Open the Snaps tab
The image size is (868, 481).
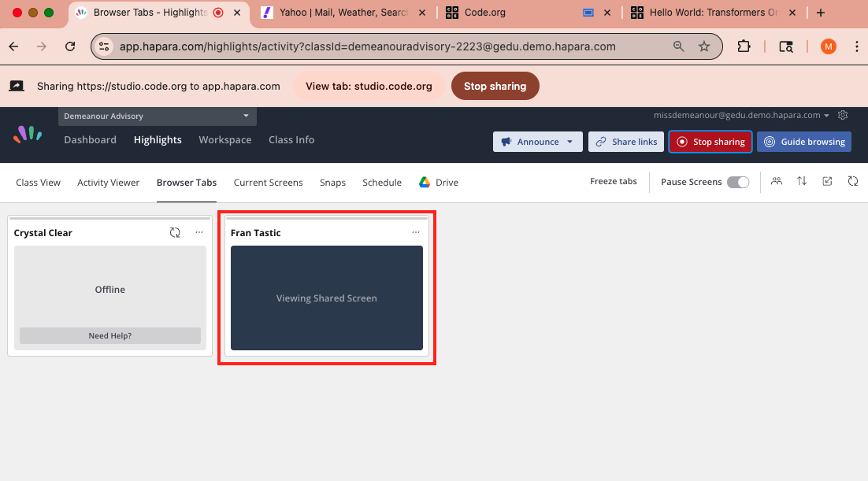tap(332, 182)
